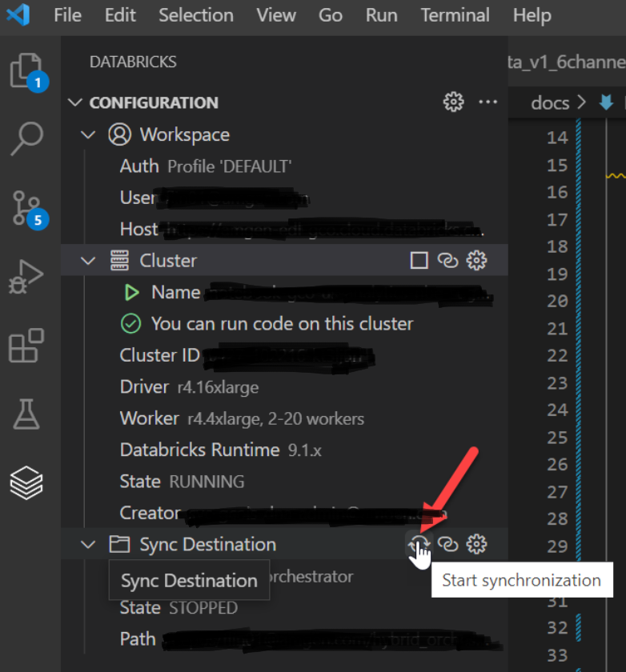Open Run and Debug view

click(x=26, y=276)
